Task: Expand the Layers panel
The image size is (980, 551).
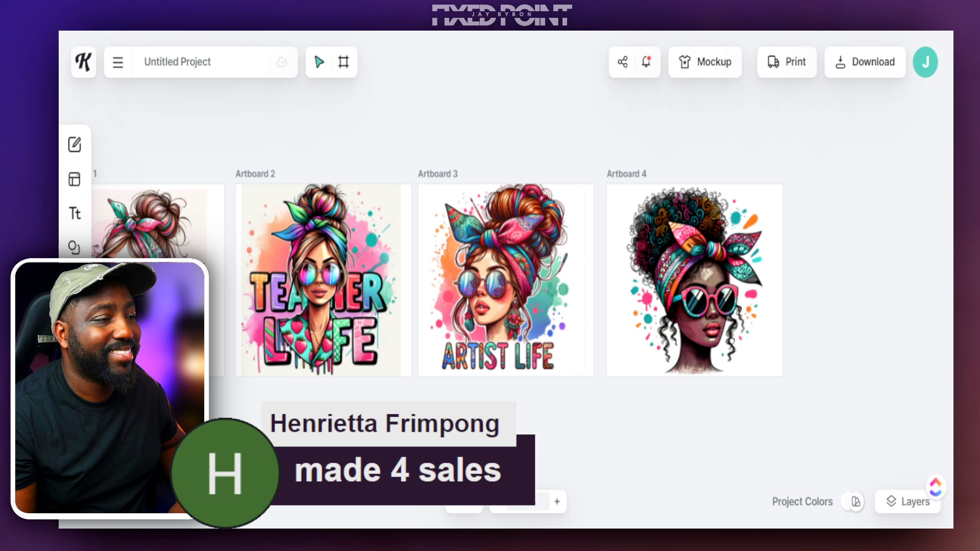Action: [x=908, y=502]
